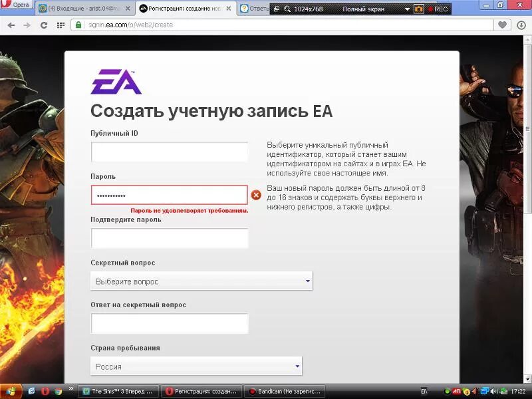Click the green padlock security icon
Image resolution: width=532 pixels, height=399 pixels.
(78, 25)
